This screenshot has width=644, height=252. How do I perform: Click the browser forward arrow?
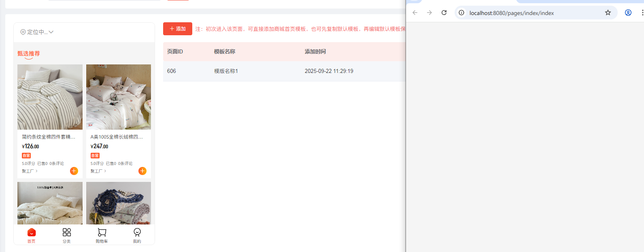[x=429, y=13]
